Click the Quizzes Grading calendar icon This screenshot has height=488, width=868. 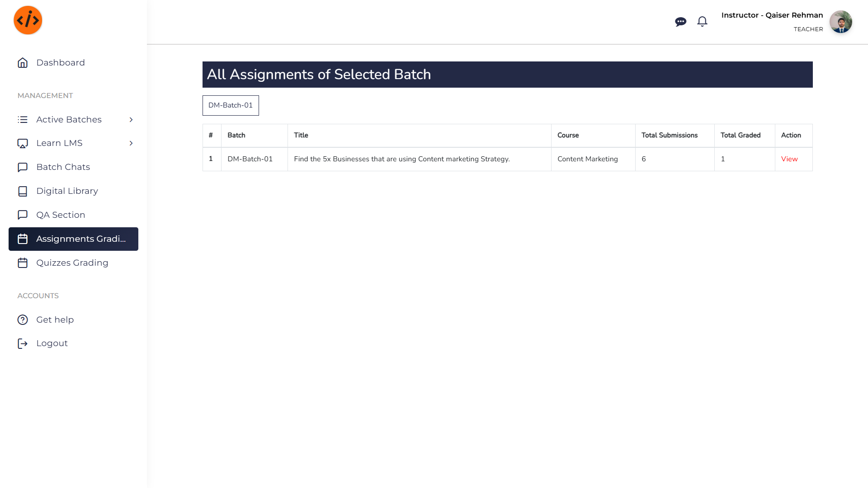click(23, 263)
